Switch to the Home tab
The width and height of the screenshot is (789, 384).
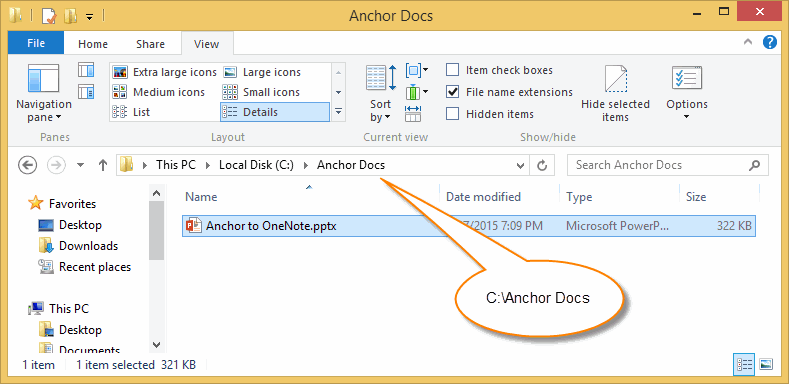[93, 44]
